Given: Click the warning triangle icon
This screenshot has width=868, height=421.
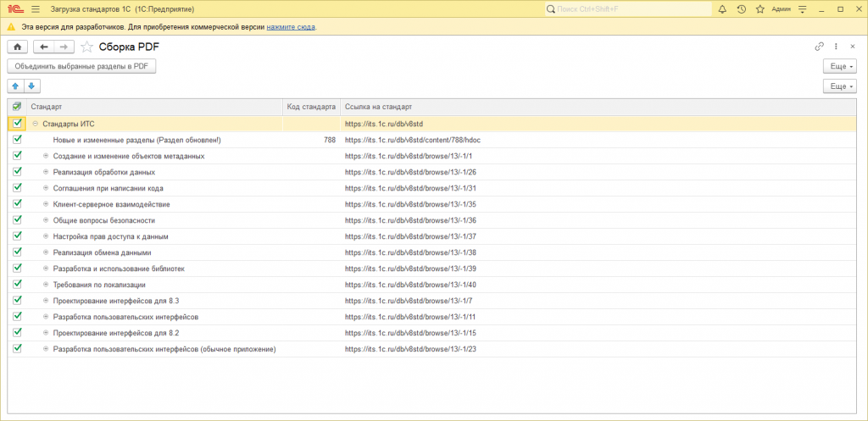Looking at the screenshot, I should [11, 26].
